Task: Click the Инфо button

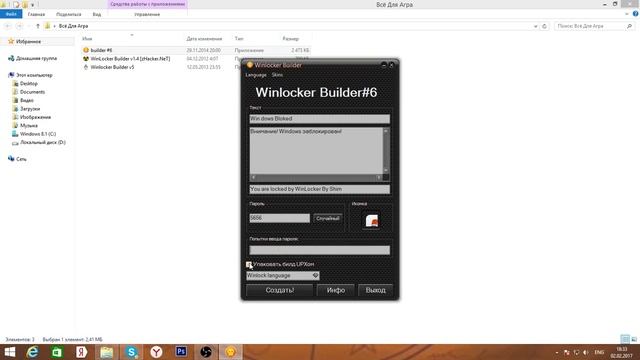Action: [x=336, y=290]
